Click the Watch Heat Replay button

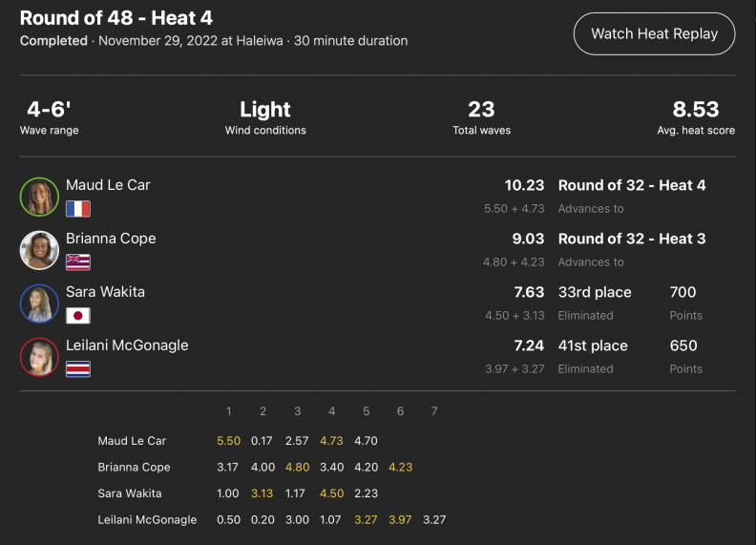654,33
